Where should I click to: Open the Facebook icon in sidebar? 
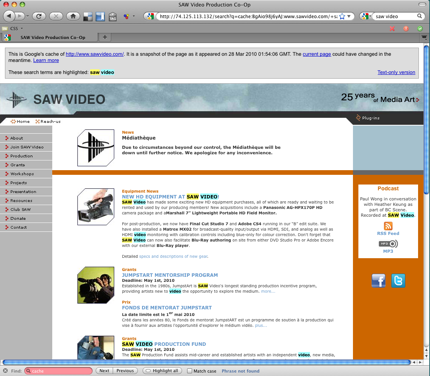click(378, 281)
